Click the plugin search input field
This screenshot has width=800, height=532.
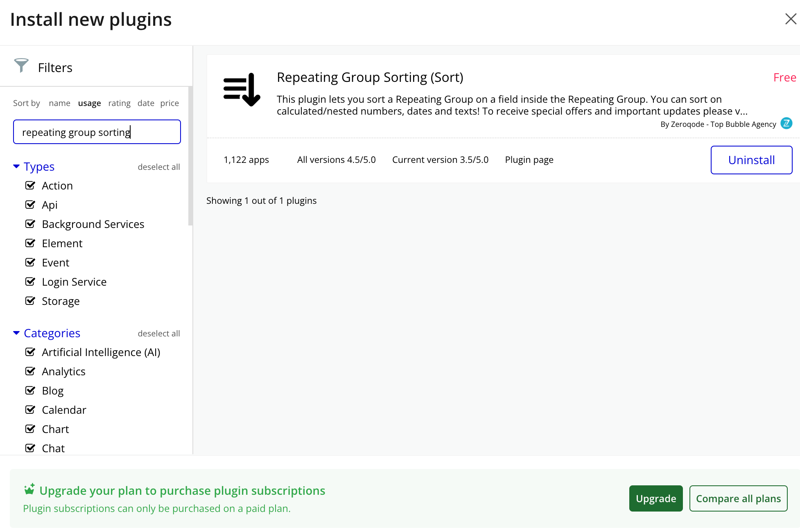(x=97, y=132)
